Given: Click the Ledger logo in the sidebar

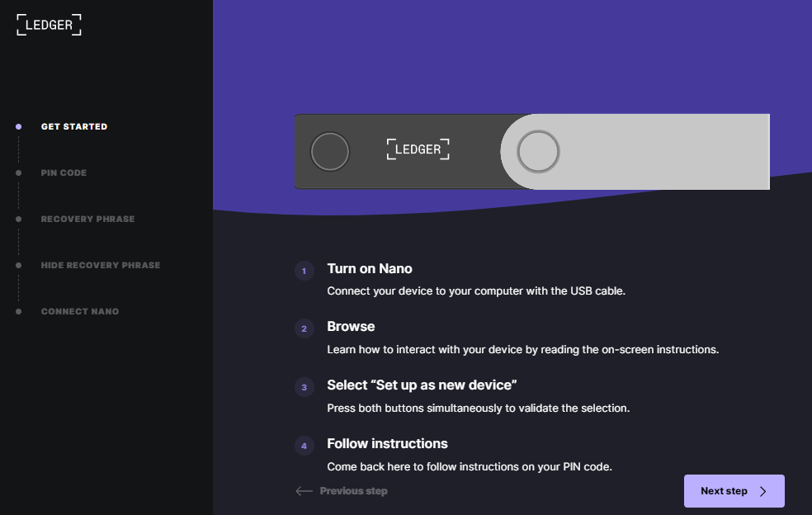Looking at the screenshot, I should (x=50, y=25).
